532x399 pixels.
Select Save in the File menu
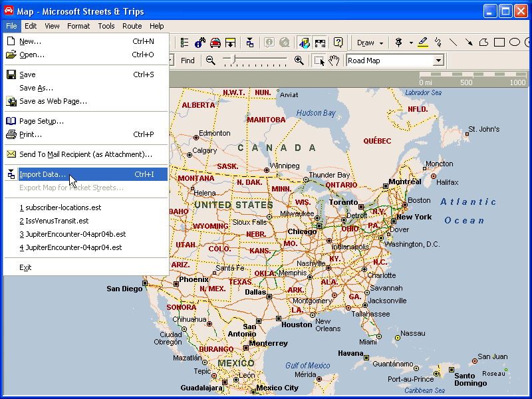[86, 74]
